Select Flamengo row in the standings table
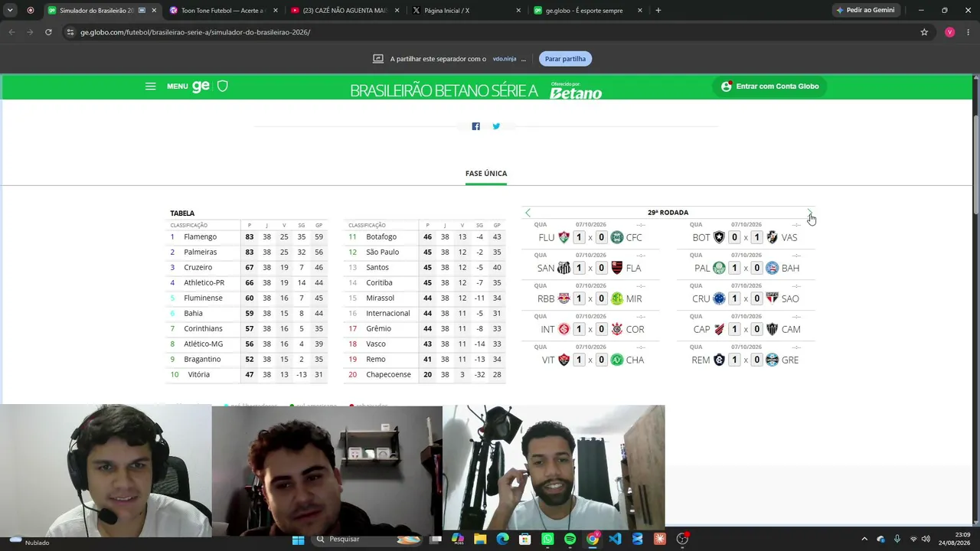 [x=247, y=237]
